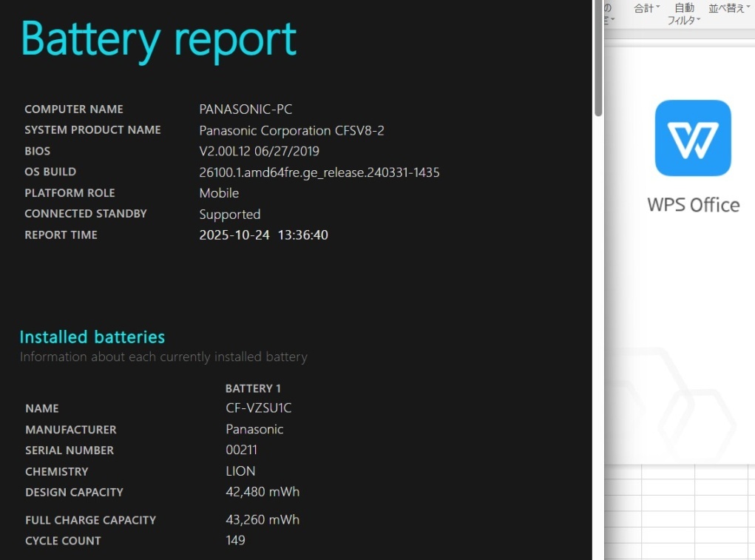Click the WPS Office logo icon
This screenshot has width=755, height=560.
[x=693, y=138]
